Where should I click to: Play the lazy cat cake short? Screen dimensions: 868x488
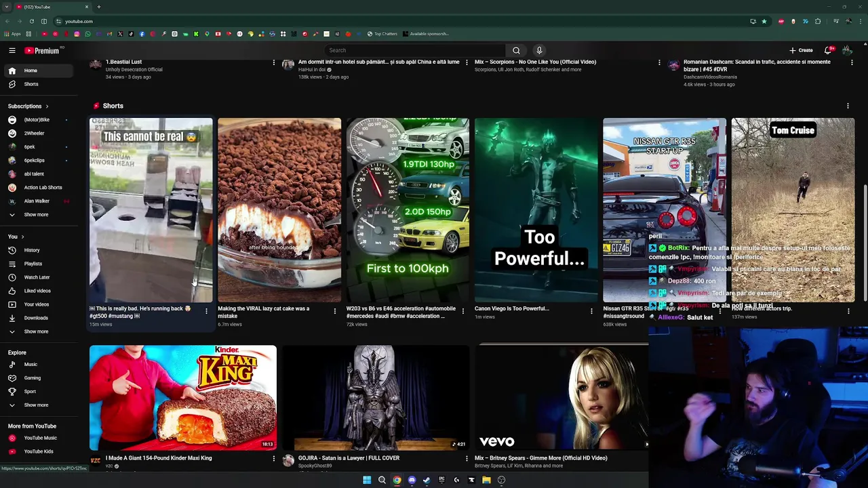(279, 210)
